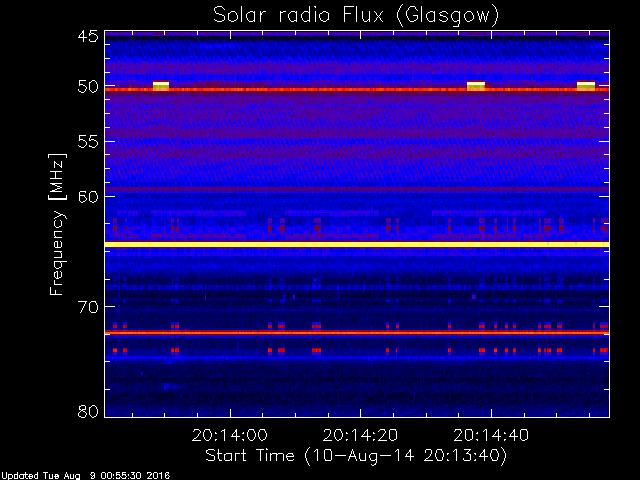640x480 pixels.
Task: Select the 55 frequency tick label
Action: [x=88, y=142]
